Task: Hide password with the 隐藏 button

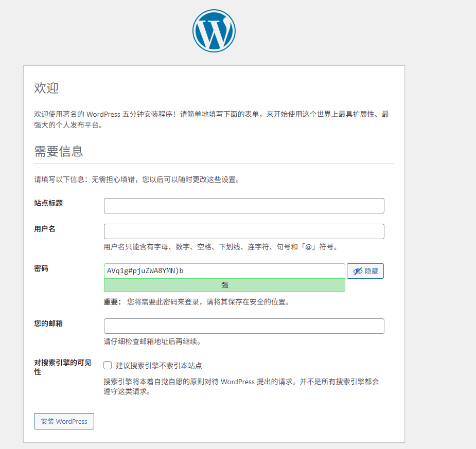Action: click(365, 271)
